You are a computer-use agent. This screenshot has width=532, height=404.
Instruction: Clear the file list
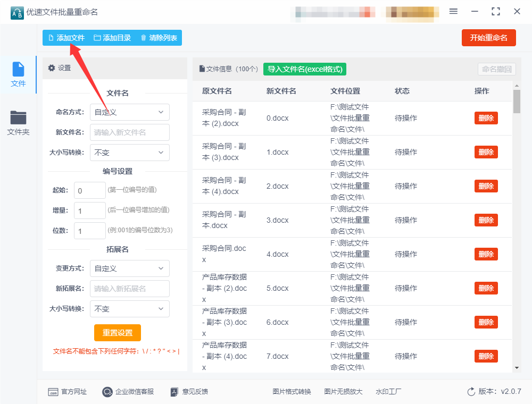click(159, 38)
